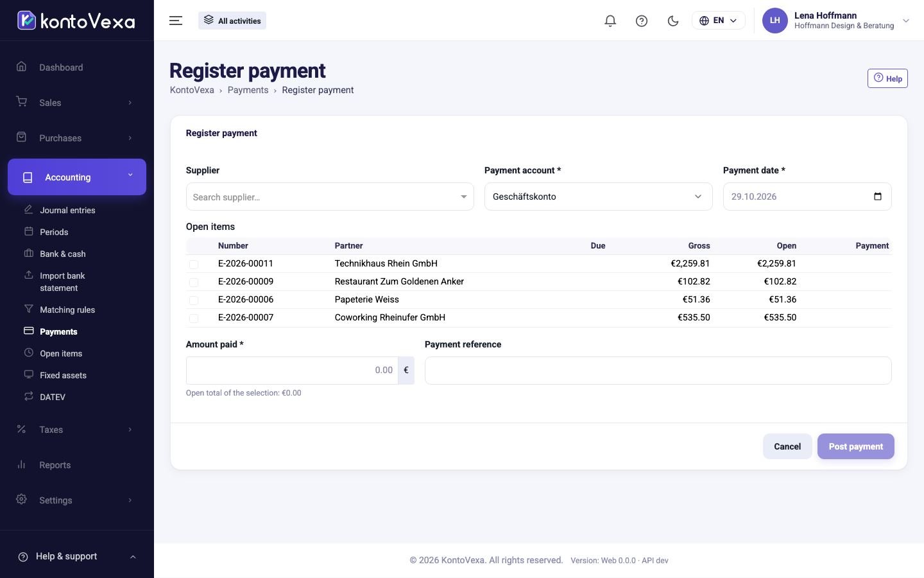The height and width of the screenshot is (578, 924).
Task: Click the Payments card icon
Action: click(28, 331)
